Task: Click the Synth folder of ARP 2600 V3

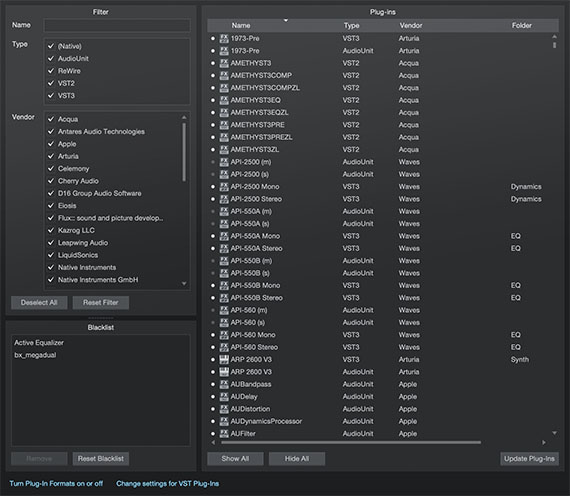Action: pos(520,359)
